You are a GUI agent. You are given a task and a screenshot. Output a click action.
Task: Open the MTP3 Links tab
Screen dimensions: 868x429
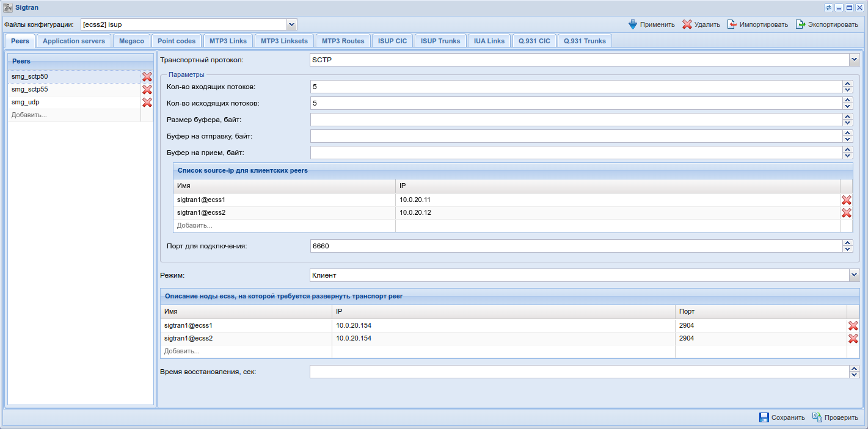228,41
